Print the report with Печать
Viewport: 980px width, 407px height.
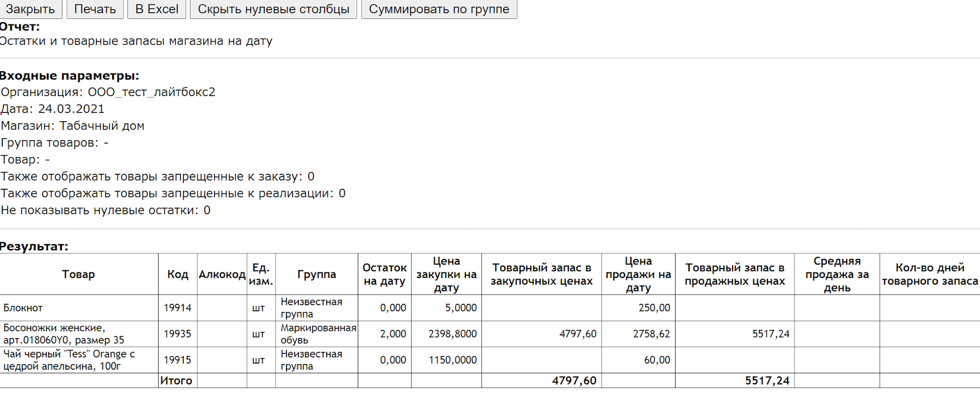95,9
